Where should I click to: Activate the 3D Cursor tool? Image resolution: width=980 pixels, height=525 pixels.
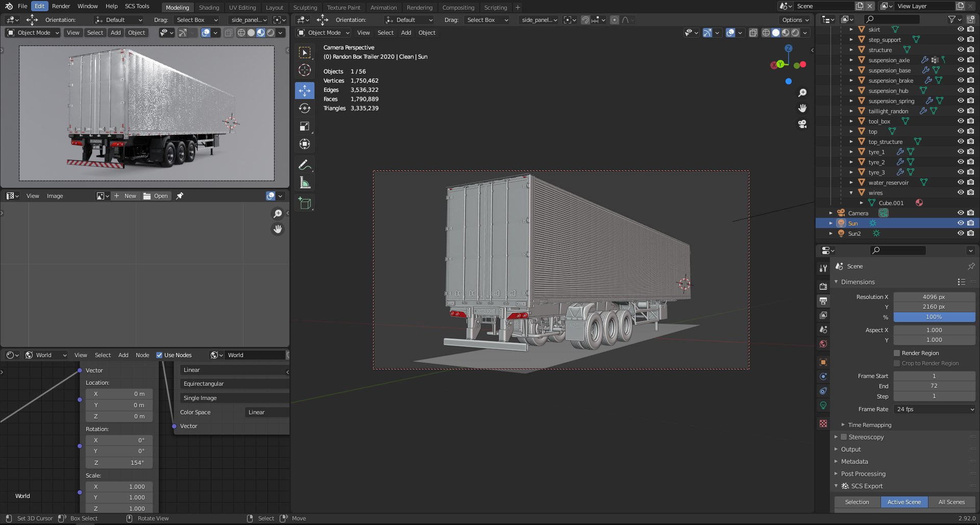(x=305, y=70)
